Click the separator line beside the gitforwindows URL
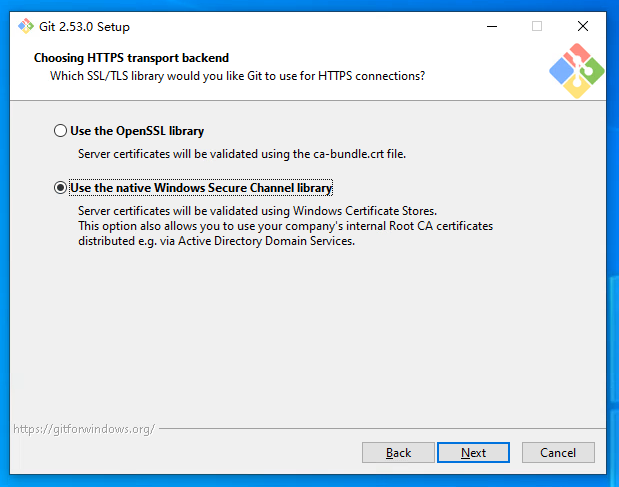Viewport: 619px width, 487px height. tap(380, 429)
